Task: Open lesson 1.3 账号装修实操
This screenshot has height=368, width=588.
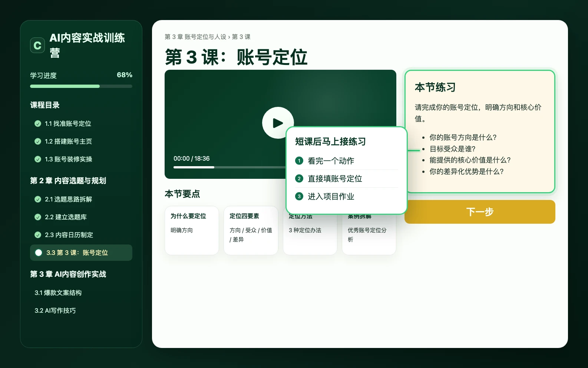Action: [x=81, y=159]
